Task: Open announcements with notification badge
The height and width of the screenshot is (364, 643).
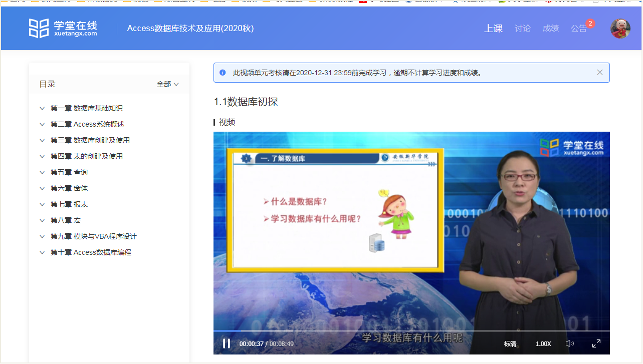Action: pyautogui.click(x=579, y=29)
